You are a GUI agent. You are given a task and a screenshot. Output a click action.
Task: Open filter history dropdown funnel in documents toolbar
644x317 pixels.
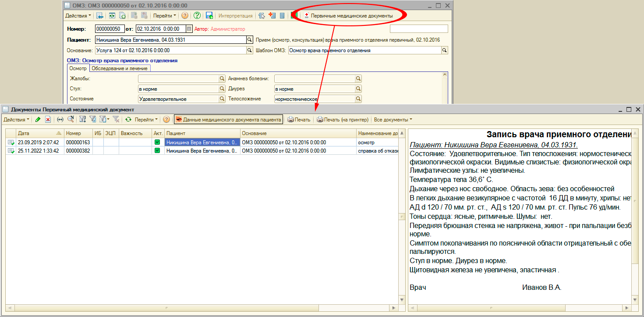[x=104, y=119]
